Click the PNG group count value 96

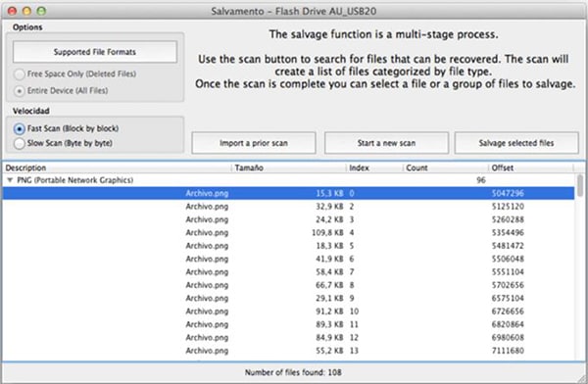pyautogui.click(x=481, y=180)
